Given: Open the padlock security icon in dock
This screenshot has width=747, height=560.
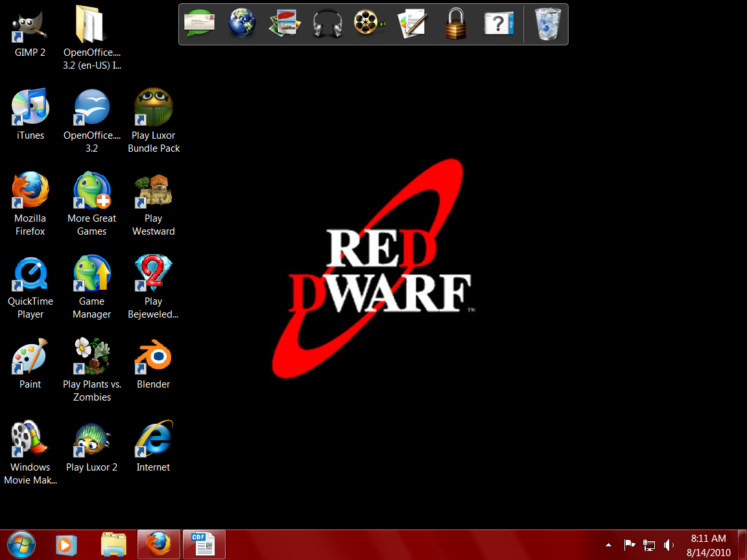Looking at the screenshot, I should pos(455,23).
